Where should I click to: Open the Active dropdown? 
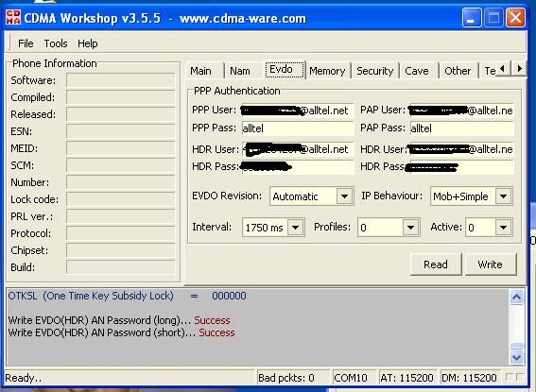pos(503,228)
